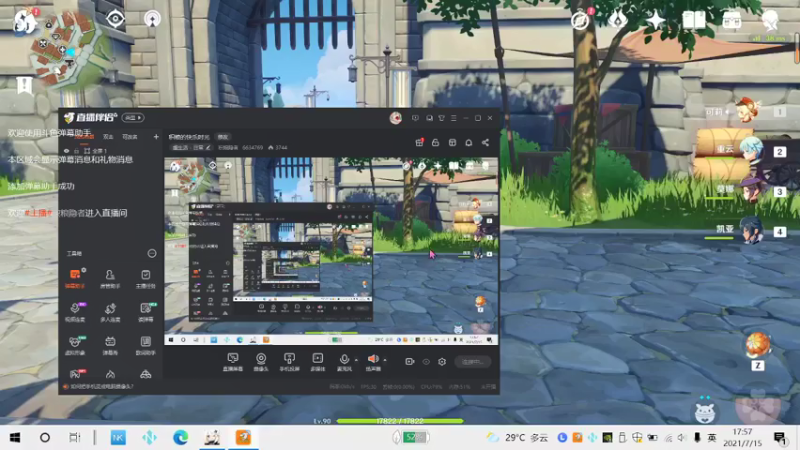Viewport: 800px width, 450px height.
Task: Toggle preview visibility eye beside gear
Action: point(426,362)
